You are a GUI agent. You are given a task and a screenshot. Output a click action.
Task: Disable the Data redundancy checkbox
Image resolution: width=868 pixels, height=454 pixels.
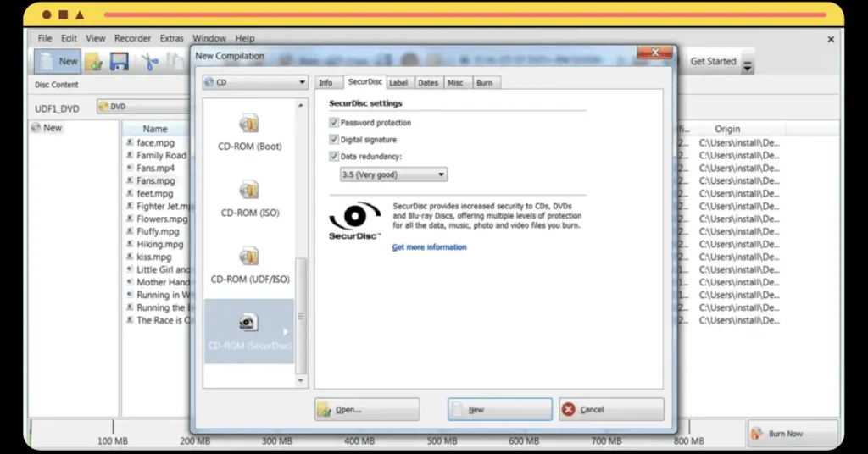[334, 157]
